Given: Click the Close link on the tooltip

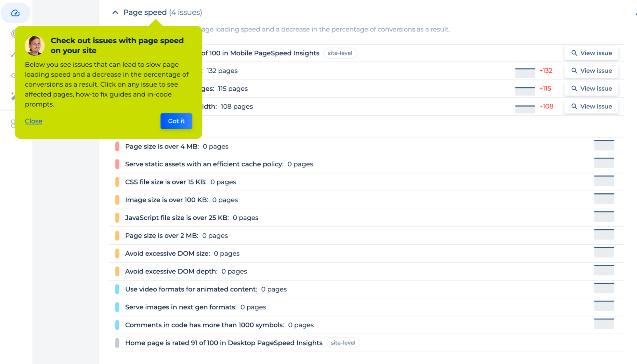Looking at the screenshot, I should [x=33, y=121].
